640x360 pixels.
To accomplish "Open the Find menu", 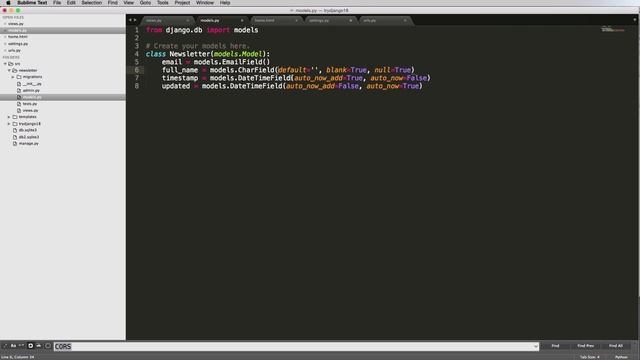I will 113,3.
